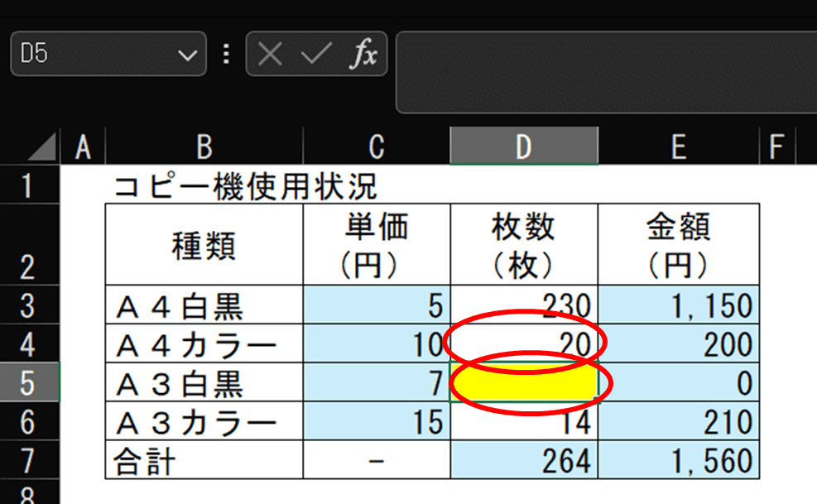The height and width of the screenshot is (504, 817).
Task: Click the 枚数(枚) header cell
Action: coord(524,244)
